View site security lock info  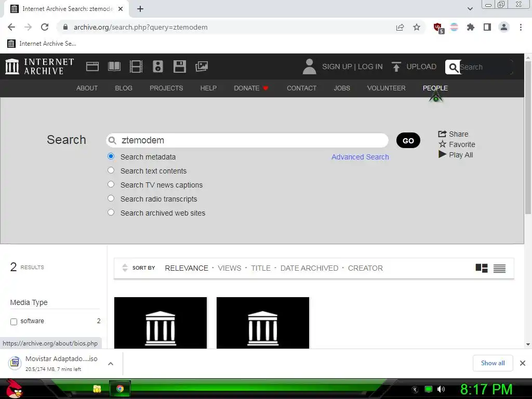[x=65, y=27]
